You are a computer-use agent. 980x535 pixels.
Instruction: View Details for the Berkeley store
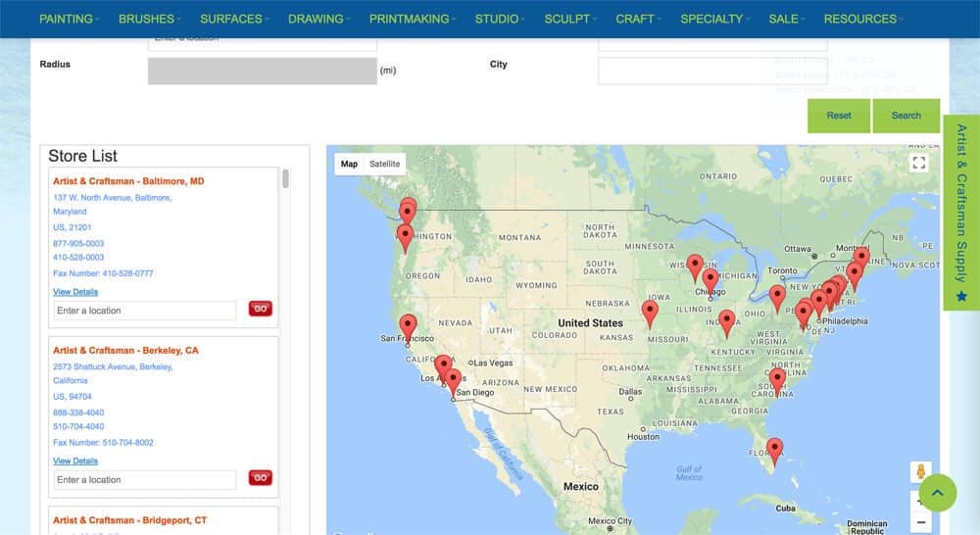(x=75, y=462)
